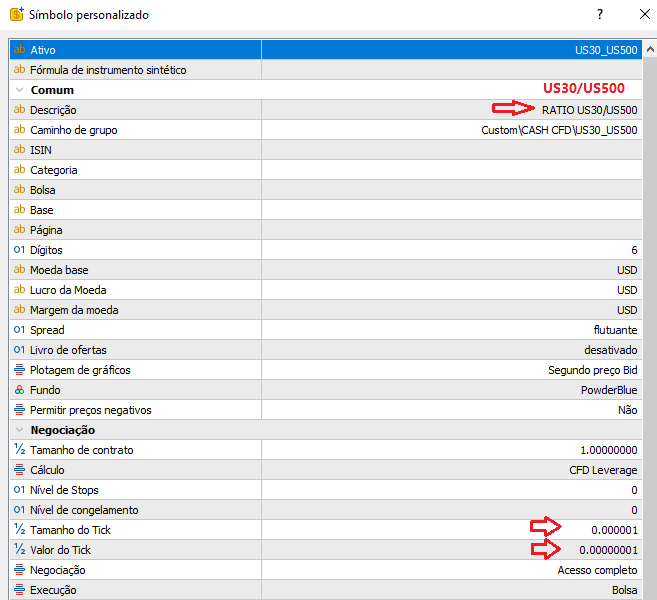Select Lucro da Moeda value USD

[x=627, y=290]
